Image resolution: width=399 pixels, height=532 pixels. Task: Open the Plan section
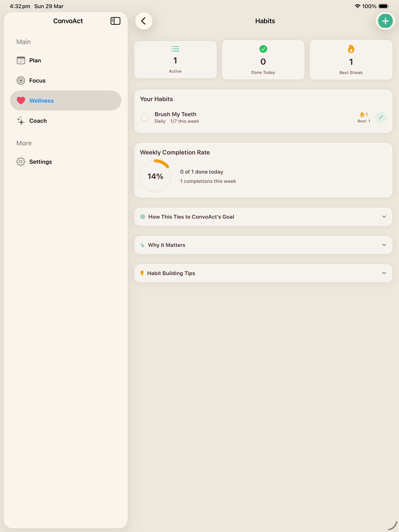[x=65, y=60]
